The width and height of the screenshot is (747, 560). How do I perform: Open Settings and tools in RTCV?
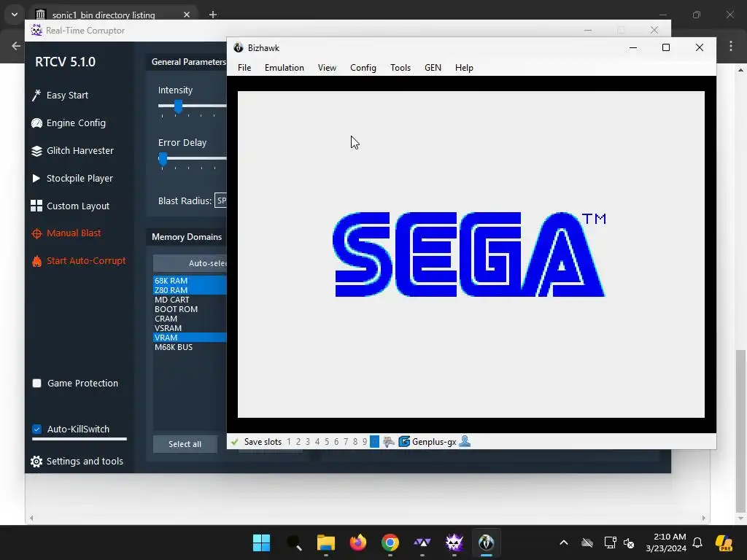(77, 461)
